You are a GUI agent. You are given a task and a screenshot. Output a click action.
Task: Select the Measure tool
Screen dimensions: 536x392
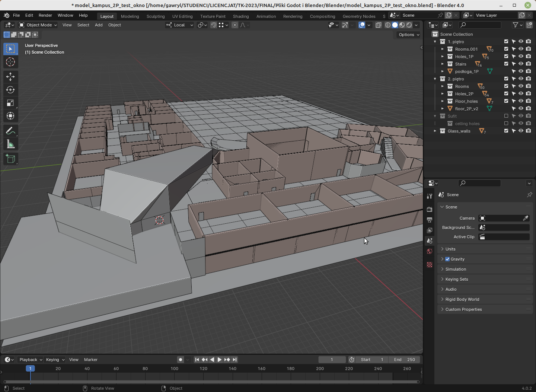[10, 144]
